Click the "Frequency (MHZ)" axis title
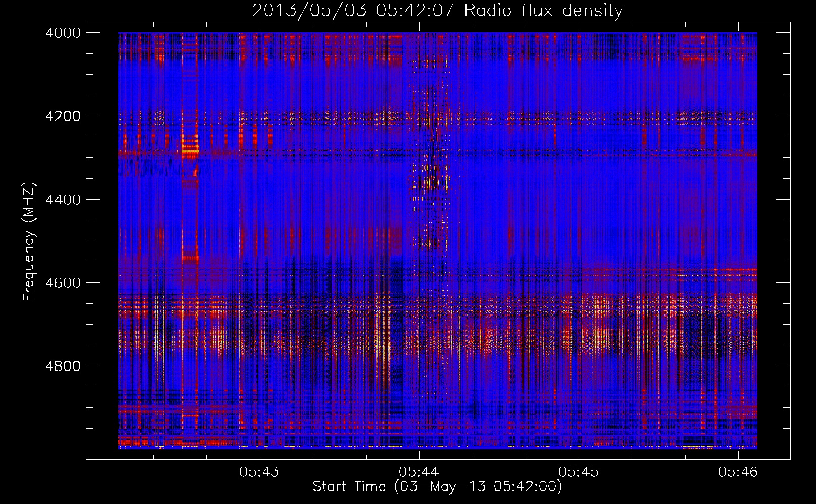This screenshot has width=816, height=504. [x=29, y=242]
